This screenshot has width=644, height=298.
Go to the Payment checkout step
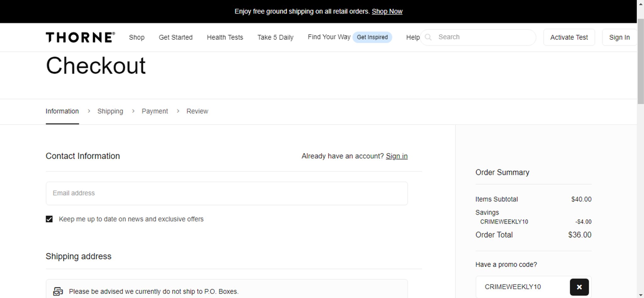[155, 111]
